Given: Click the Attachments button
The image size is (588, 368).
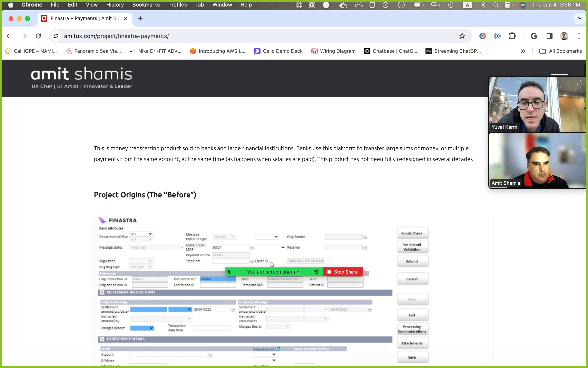Looking at the screenshot, I should point(413,343).
